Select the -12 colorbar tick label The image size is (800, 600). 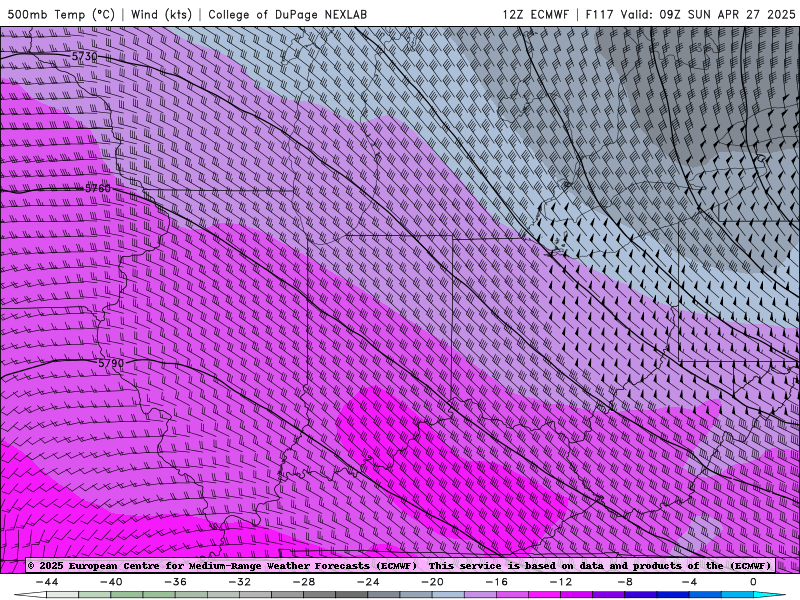561,582
